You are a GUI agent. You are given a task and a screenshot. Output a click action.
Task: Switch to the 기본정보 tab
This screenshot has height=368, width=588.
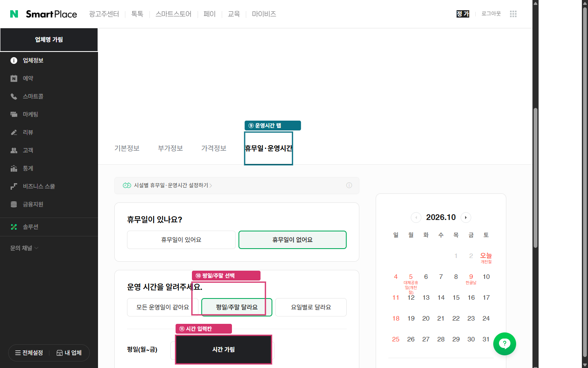127,148
